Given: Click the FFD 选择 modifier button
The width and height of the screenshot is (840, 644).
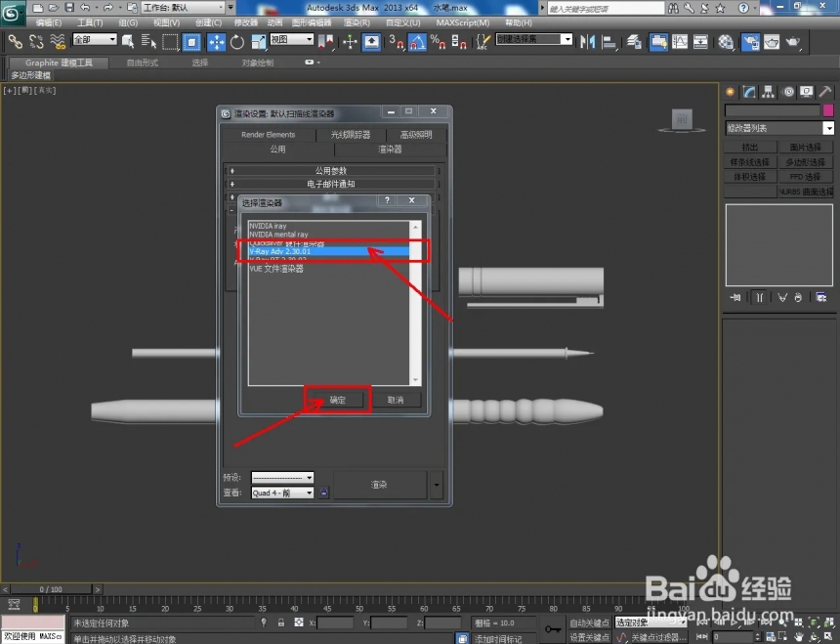Looking at the screenshot, I should click(x=805, y=176).
